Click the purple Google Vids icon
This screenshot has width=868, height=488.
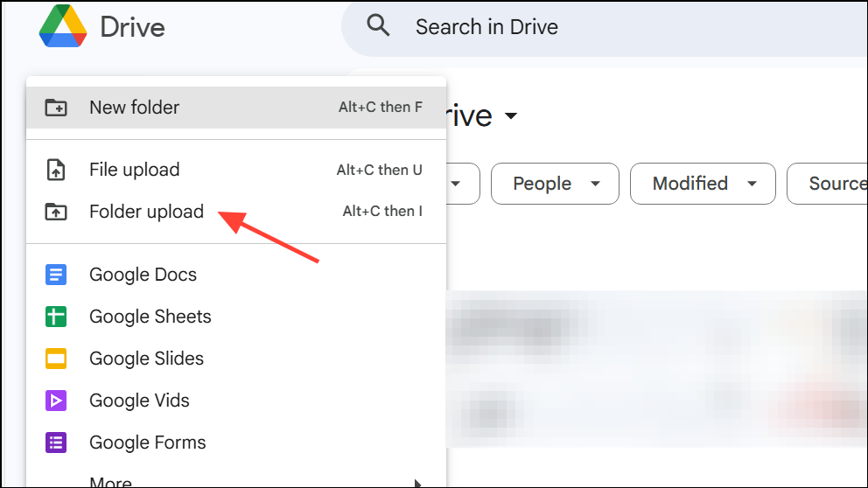56,401
